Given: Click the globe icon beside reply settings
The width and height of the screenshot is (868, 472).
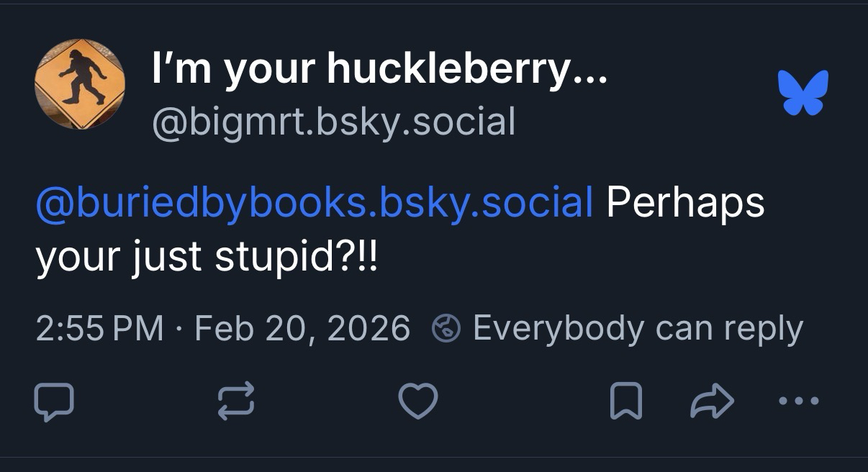Looking at the screenshot, I should (x=445, y=330).
